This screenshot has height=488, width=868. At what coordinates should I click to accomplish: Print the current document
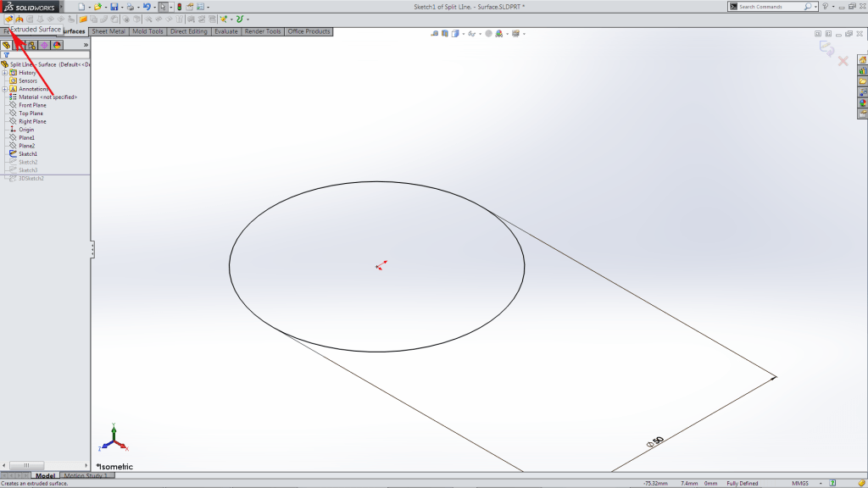(131, 7)
